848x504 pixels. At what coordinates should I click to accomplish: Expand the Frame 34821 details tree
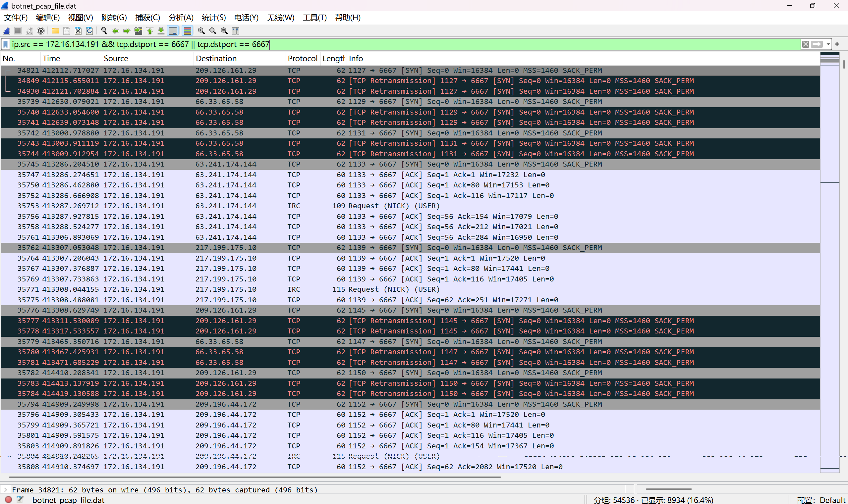pyautogui.click(x=5, y=489)
